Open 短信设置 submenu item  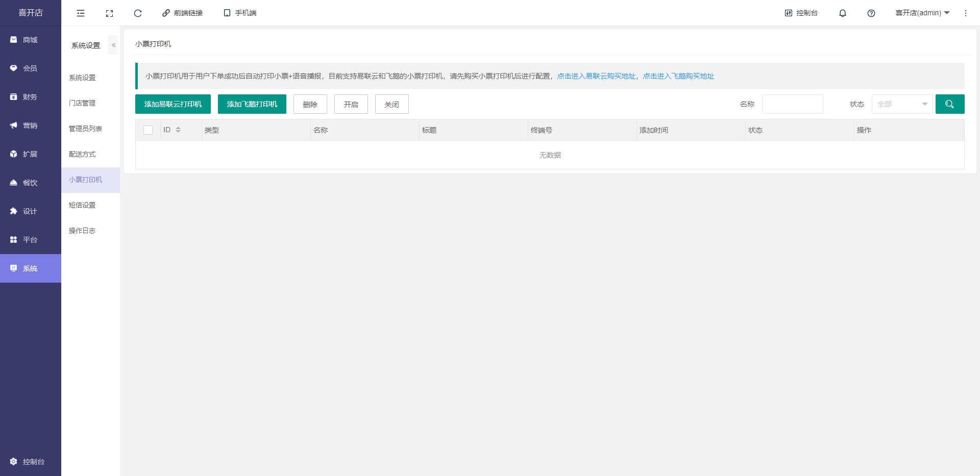tap(91, 206)
